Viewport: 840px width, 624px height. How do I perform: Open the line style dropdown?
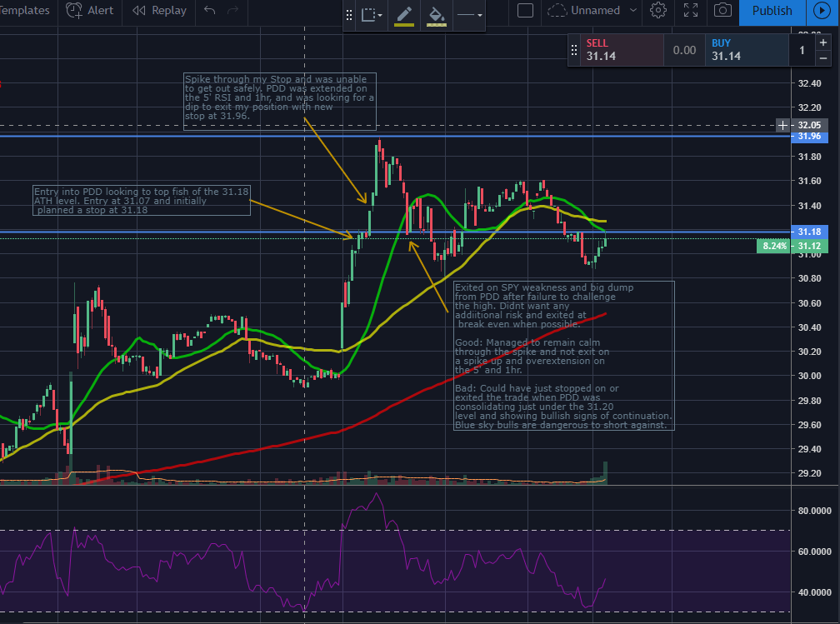(x=469, y=15)
